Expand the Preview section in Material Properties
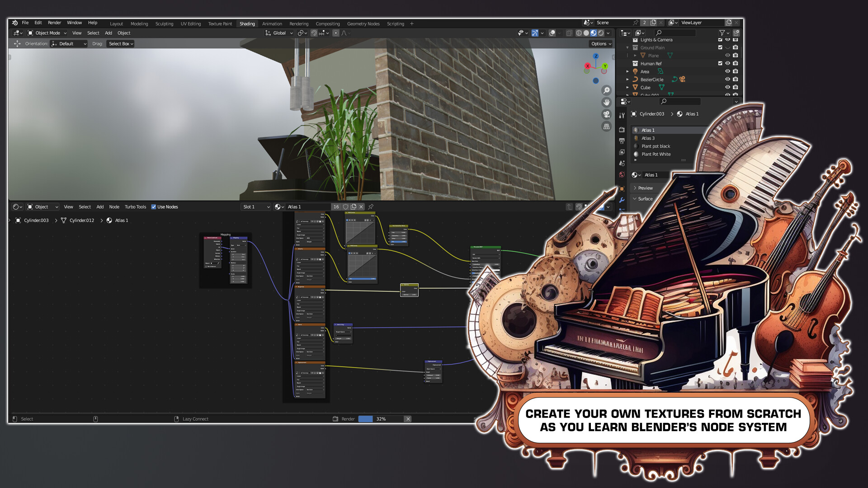Image resolution: width=868 pixels, height=488 pixels. tap(644, 188)
